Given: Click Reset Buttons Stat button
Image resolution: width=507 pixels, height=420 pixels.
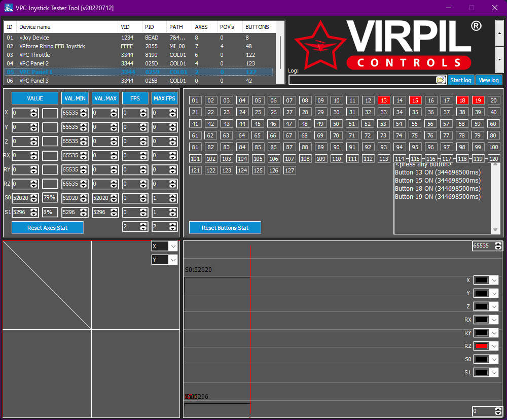Looking at the screenshot, I should tap(225, 227).
